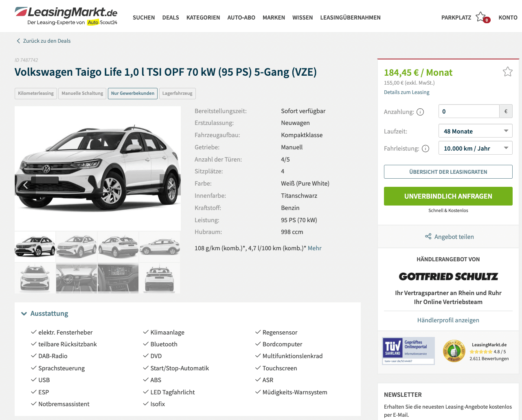This screenshot has width=522, height=420.
Task: Open the KONTO menu
Action: pos(508,17)
